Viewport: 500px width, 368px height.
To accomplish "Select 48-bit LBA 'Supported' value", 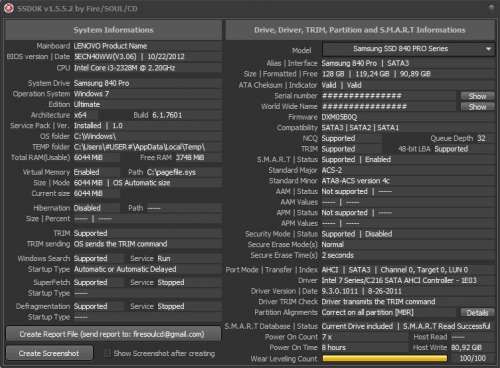I will point(451,149).
